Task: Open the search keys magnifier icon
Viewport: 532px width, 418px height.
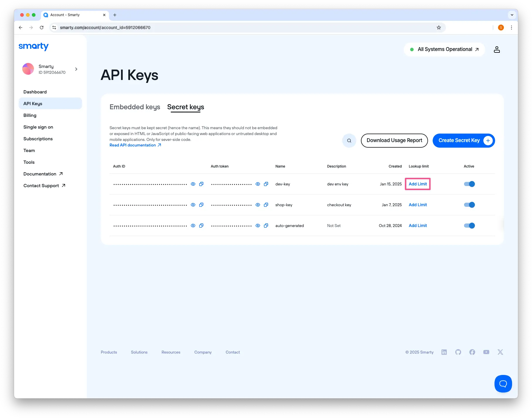Action: click(349, 141)
